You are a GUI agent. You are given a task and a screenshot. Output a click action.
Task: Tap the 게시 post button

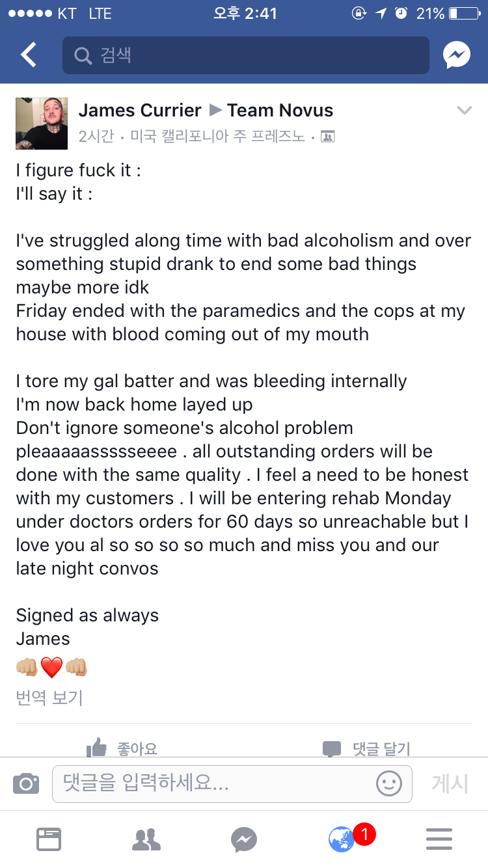pyautogui.click(x=450, y=783)
